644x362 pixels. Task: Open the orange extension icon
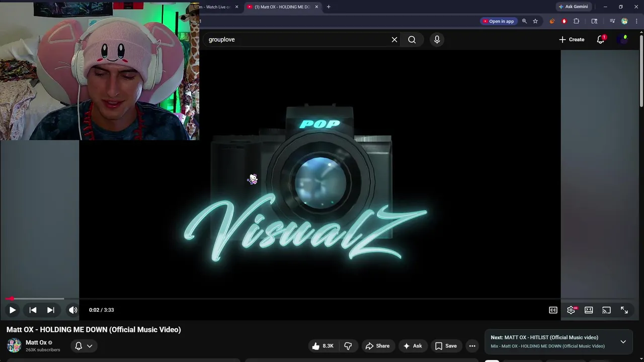pyautogui.click(x=552, y=21)
